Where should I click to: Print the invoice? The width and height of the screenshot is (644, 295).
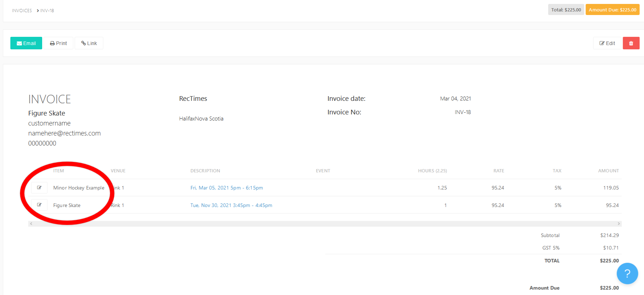point(58,43)
